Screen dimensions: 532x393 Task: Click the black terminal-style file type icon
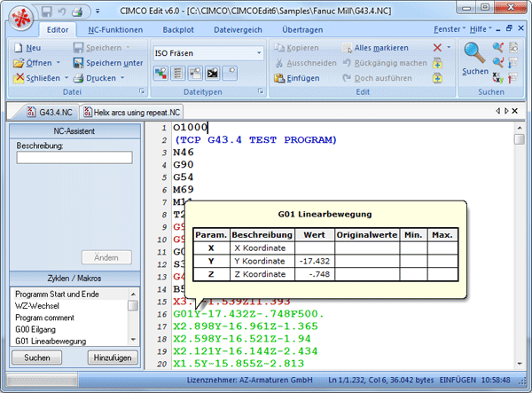pos(213,73)
